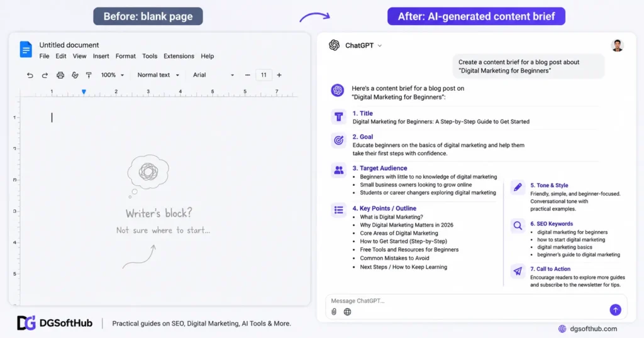The image size is (644, 338).
Task: Click 'What is Digital Marketing?' outline item
Action: click(x=391, y=217)
